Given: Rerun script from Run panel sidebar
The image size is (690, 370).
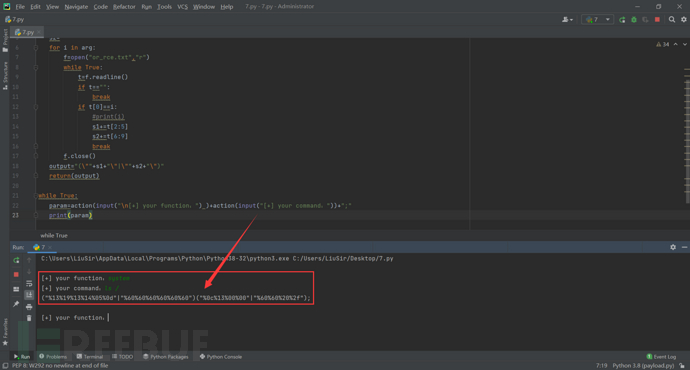Looking at the screenshot, I should click(16, 260).
